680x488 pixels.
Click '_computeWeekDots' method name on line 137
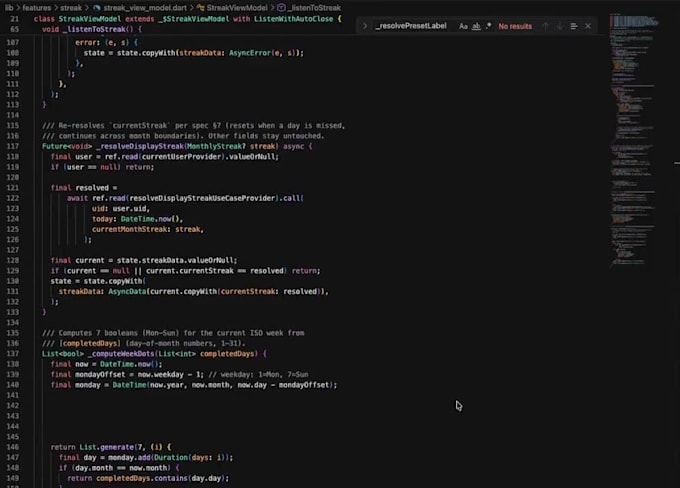click(121, 354)
